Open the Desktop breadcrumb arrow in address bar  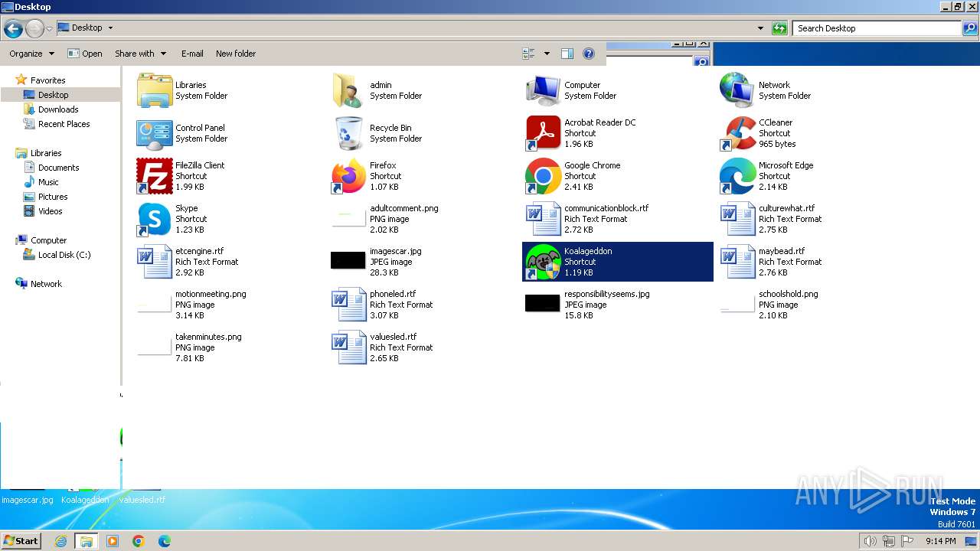point(110,28)
